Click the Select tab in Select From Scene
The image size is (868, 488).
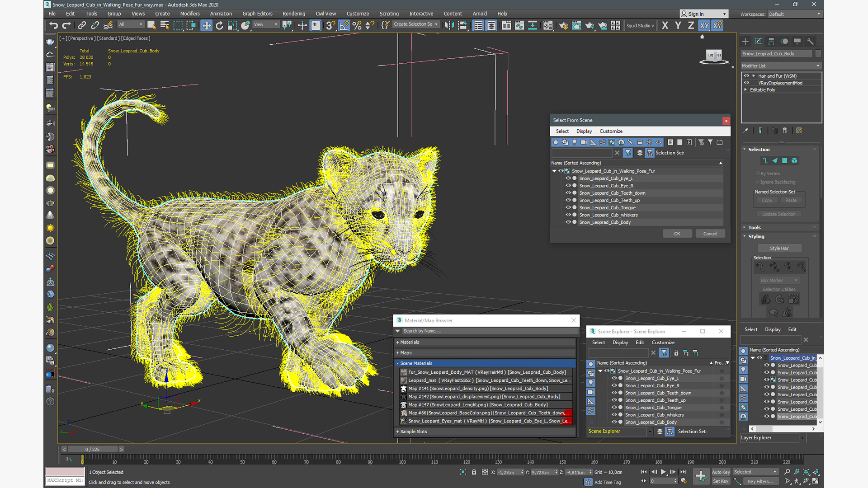(x=561, y=131)
